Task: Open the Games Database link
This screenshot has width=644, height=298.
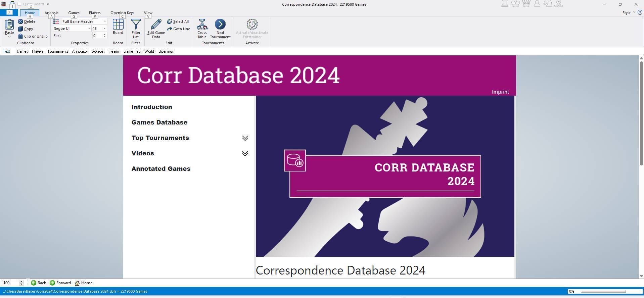Action: click(x=159, y=122)
